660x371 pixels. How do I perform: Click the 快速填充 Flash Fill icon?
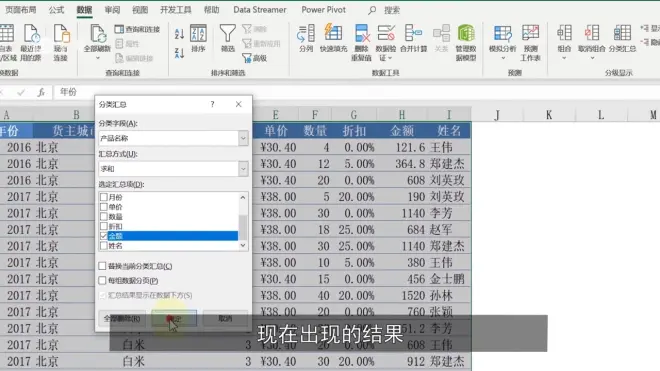point(333,33)
